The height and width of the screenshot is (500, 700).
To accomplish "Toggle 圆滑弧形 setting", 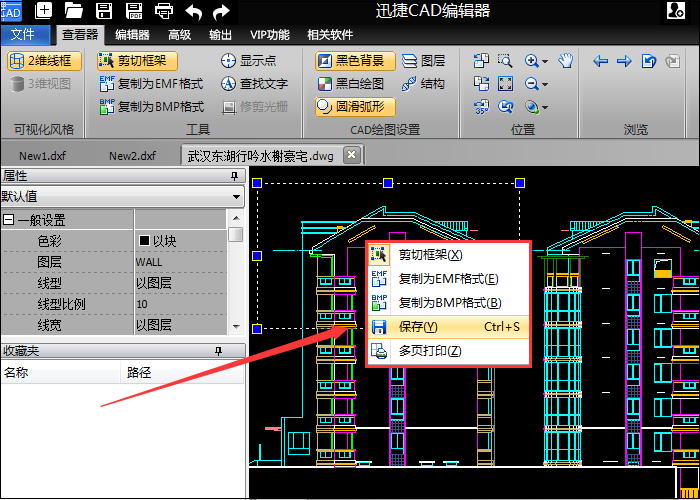I will pos(355,107).
